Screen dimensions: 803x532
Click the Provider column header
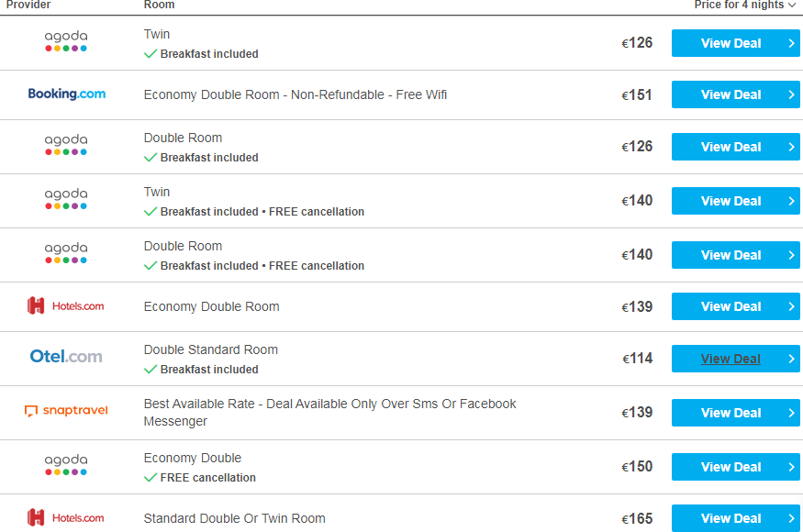click(28, 5)
